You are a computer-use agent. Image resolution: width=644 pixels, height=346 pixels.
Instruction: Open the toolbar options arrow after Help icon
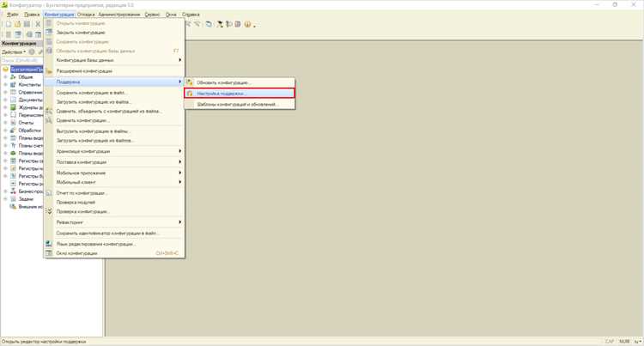click(x=254, y=26)
